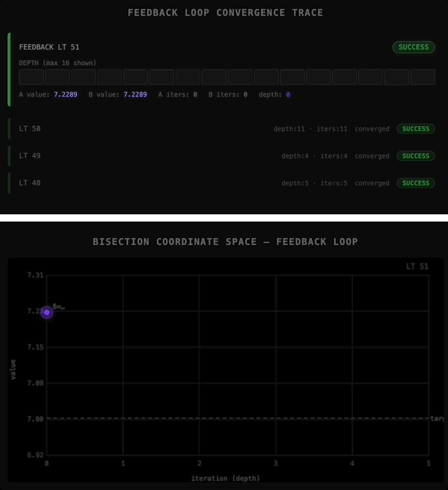Image resolution: width=448 pixels, height=490 pixels.
Task: Click the 7.08 y-axis tick label
Action: [35, 383]
